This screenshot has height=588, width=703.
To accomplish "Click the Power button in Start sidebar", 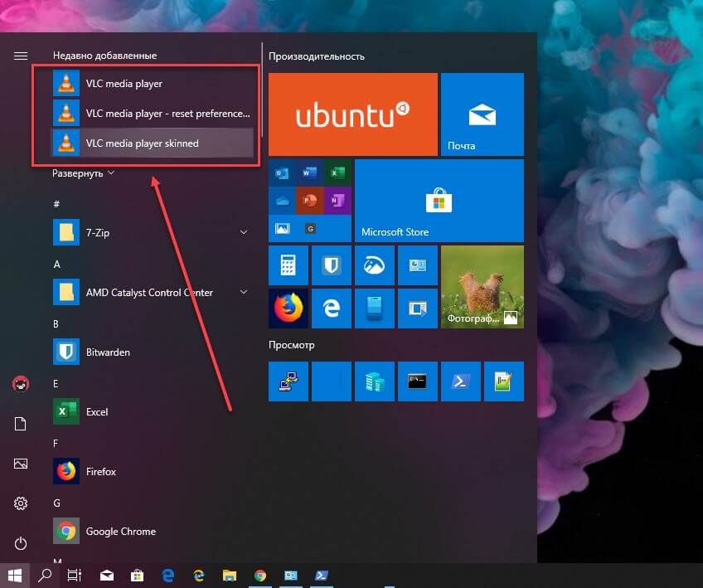I will (x=21, y=543).
